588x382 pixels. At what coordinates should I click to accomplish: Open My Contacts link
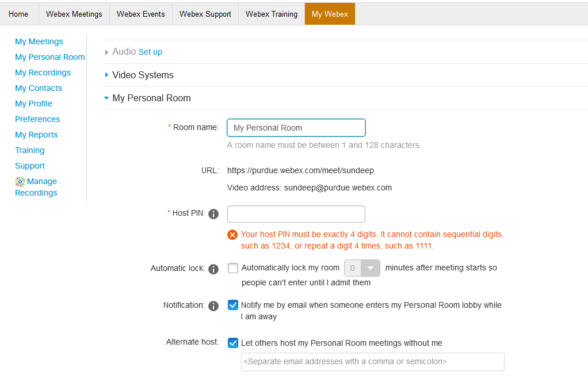[x=38, y=88]
